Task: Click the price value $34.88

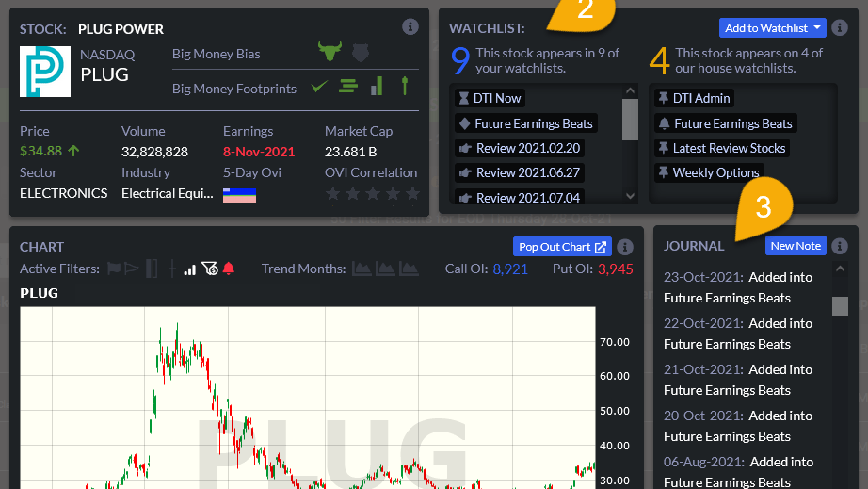Action: pos(41,151)
